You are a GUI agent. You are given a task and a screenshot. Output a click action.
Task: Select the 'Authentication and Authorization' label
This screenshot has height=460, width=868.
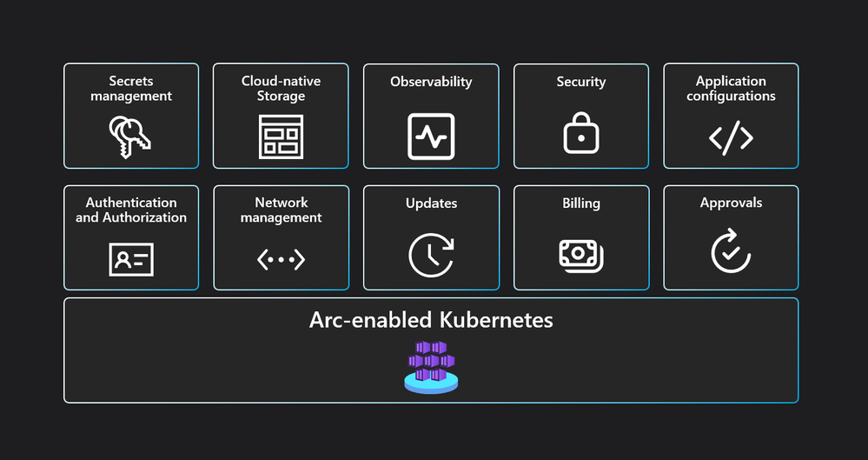click(131, 210)
